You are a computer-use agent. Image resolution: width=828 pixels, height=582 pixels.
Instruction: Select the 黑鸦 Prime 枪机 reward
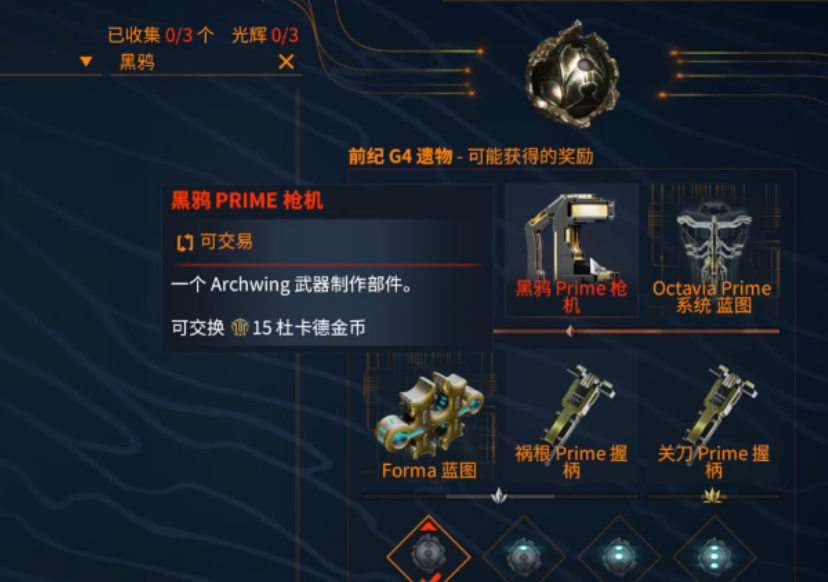coord(571,250)
